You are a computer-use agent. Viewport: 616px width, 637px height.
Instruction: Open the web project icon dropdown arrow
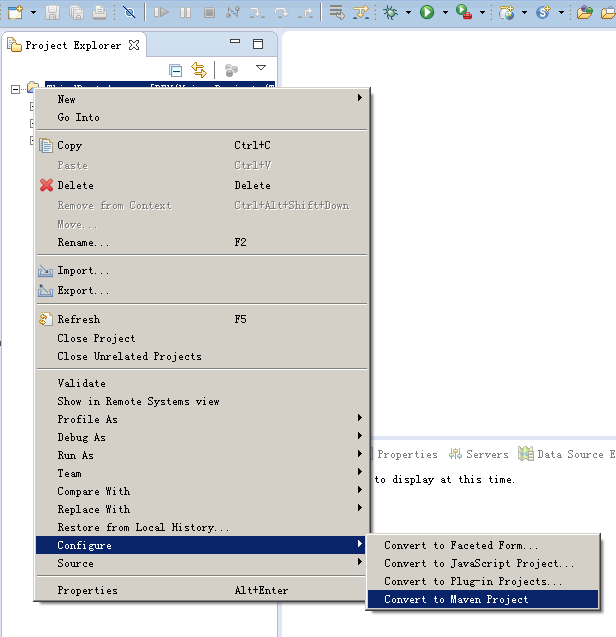pos(525,13)
